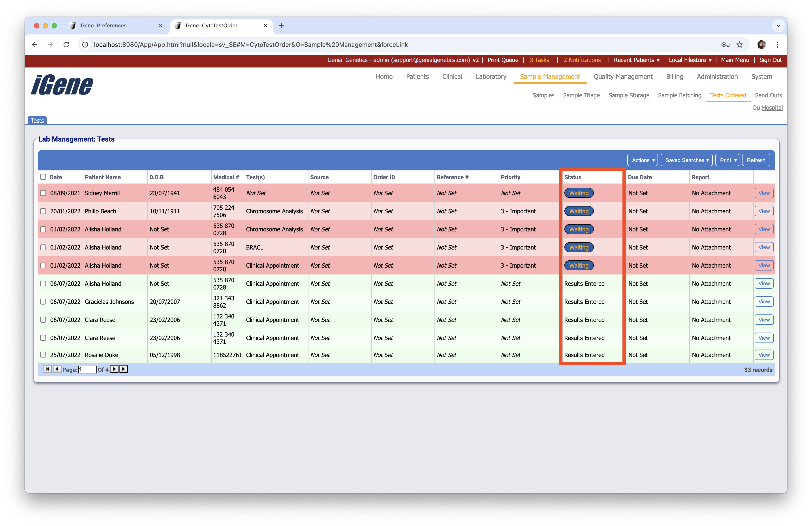
Task: Open the Chrome three-dot menu
Action: 778,45
